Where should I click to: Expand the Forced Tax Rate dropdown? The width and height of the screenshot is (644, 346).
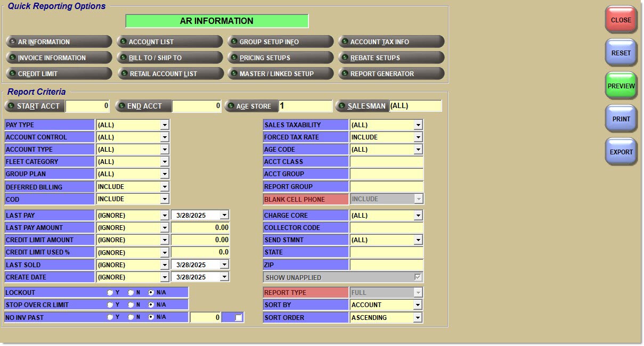tap(418, 137)
